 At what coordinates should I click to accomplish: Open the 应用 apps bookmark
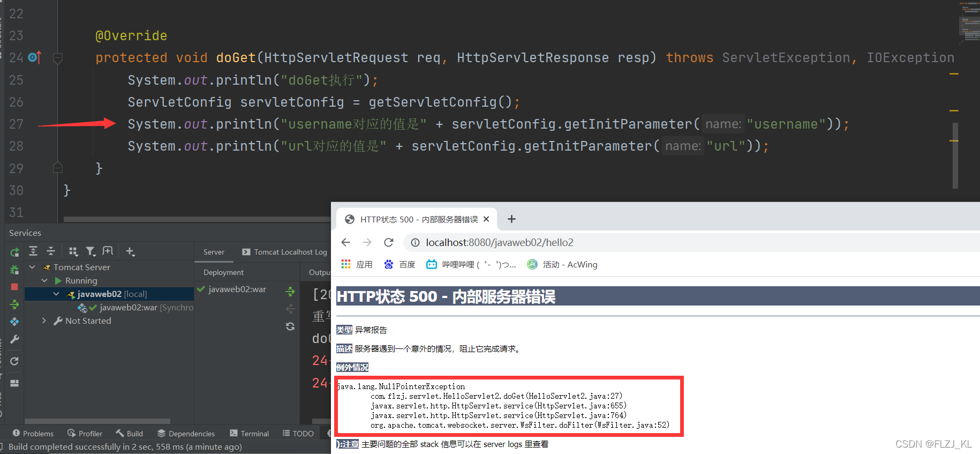[357, 264]
